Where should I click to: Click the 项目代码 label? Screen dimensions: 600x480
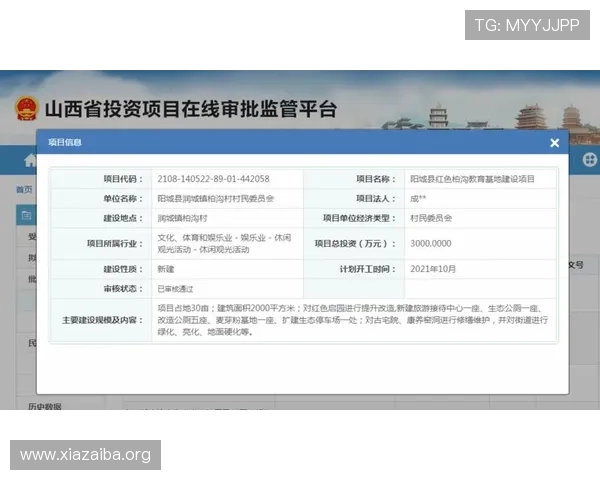(123, 179)
